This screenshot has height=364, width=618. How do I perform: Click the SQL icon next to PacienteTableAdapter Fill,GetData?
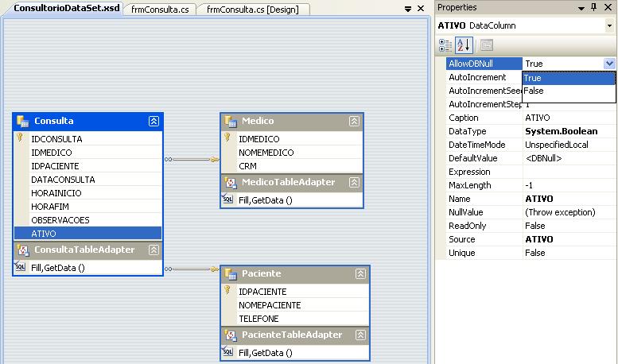(x=227, y=352)
